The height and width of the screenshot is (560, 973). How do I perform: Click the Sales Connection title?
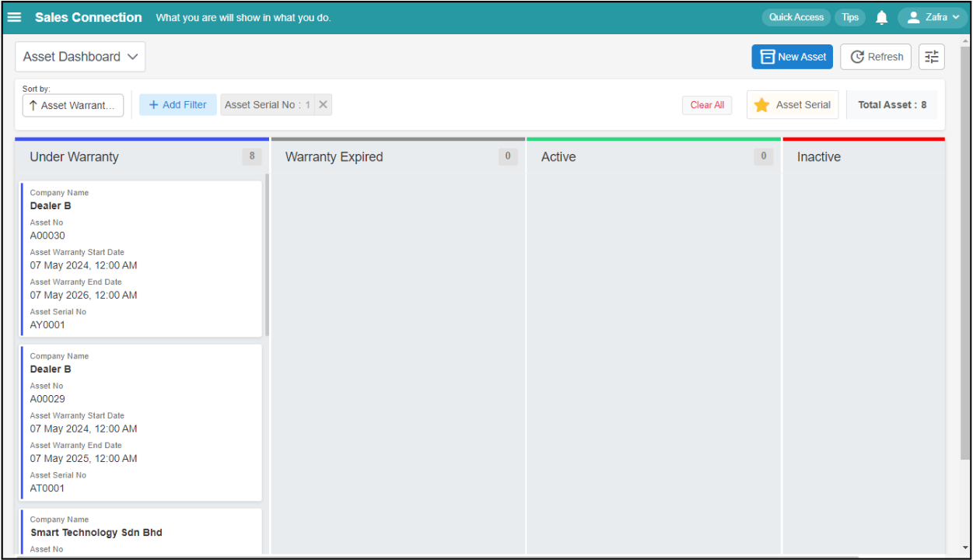coord(89,17)
